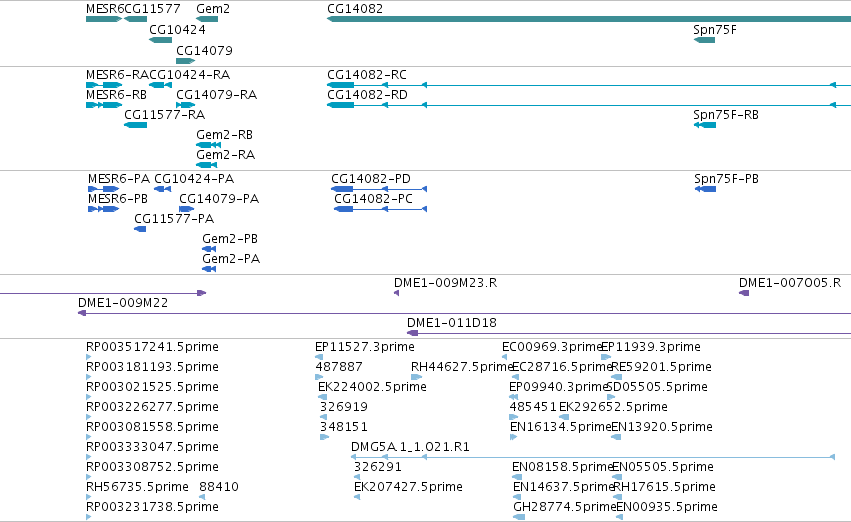Select the Gem2-RA transcript
Image resolution: width=851 pixels, height=522 pixels.
tap(206, 165)
